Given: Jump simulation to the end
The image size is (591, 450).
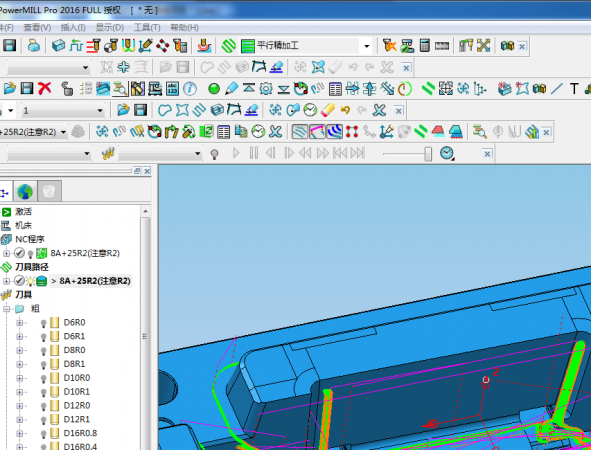Looking at the screenshot, I should click(x=358, y=153).
